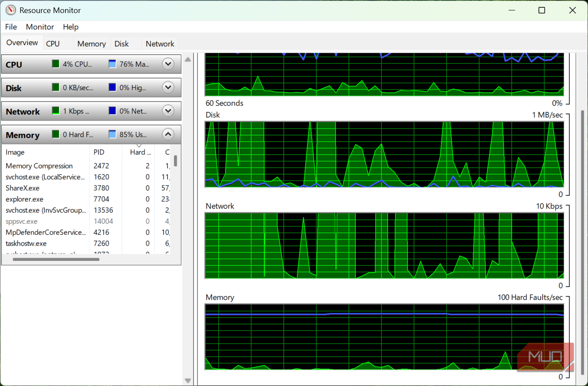The image size is (588, 386).
Task: Select the ShareX.exe process row
Action: (87, 188)
